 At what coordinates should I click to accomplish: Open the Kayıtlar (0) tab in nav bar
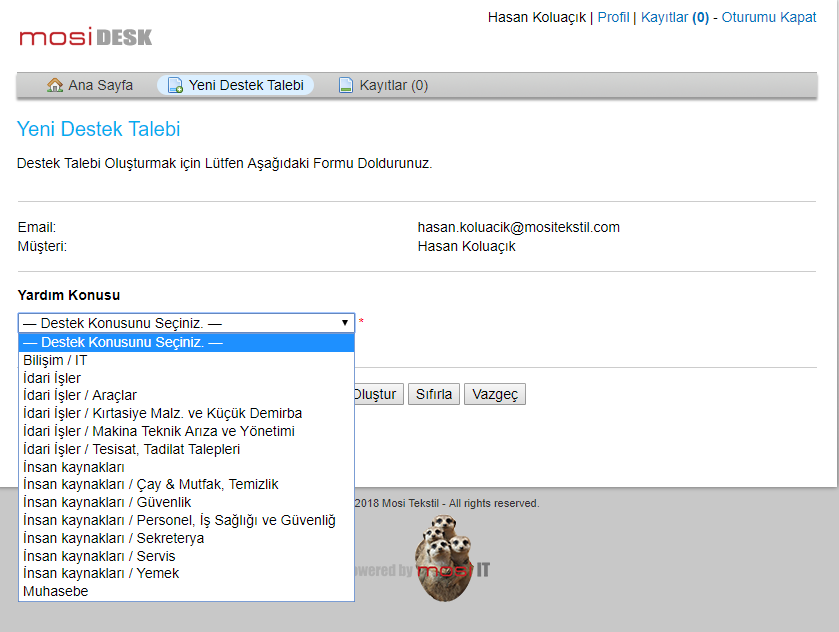pyautogui.click(x=383, y=85)
